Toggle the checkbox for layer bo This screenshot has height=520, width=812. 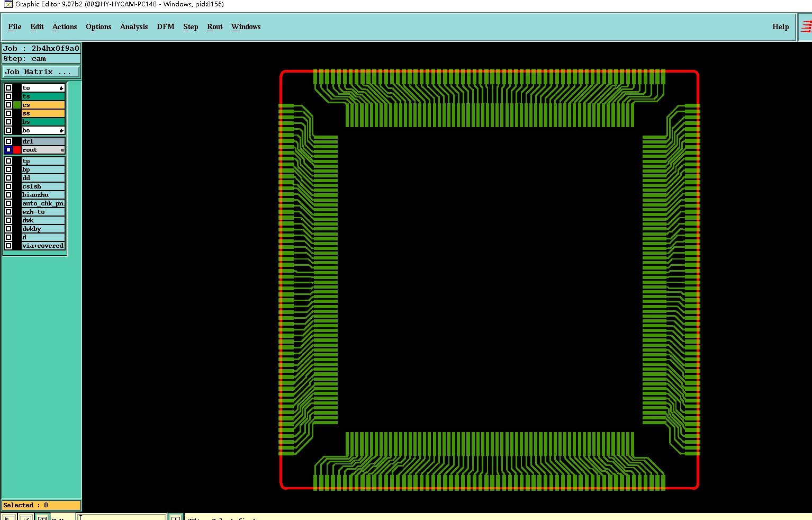tap(8, 130)
